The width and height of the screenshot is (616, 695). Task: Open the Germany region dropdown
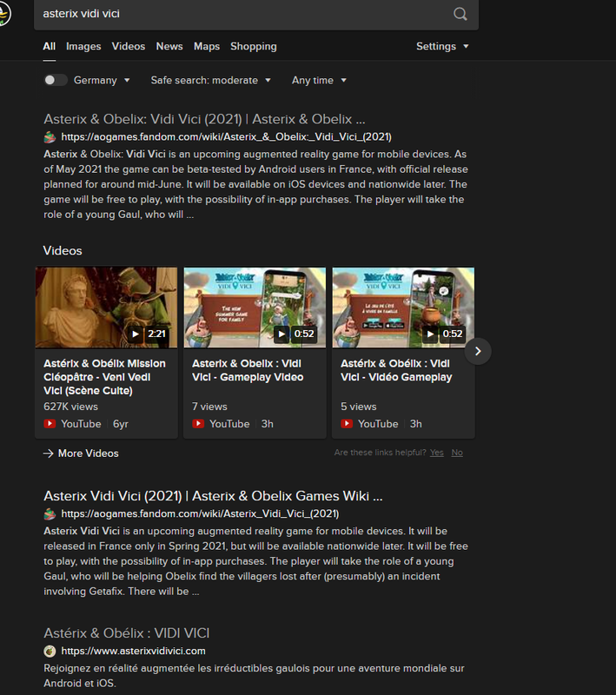102,80
